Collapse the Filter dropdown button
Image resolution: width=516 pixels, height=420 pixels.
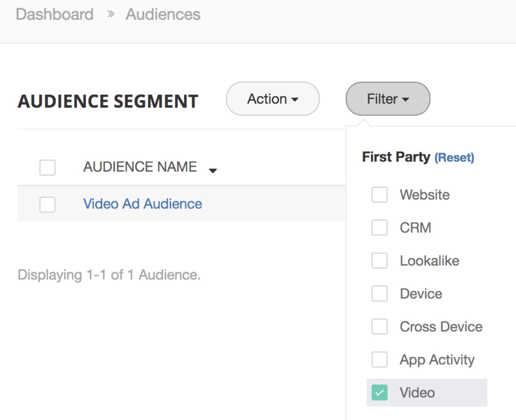point(388,99)
